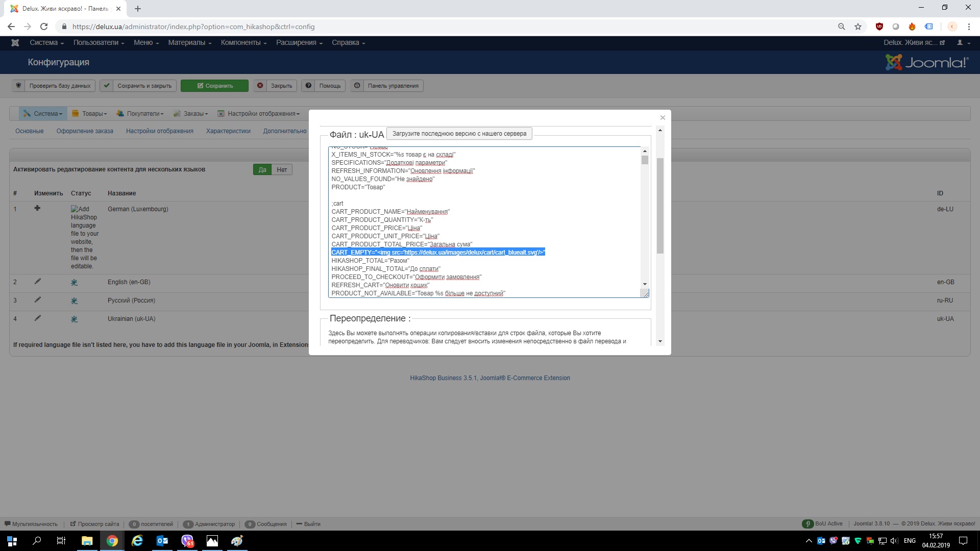Viewport: 980px width, 551px height.
Task: Click the popup's vertical scrollbar thumb
Action: [660, 205]
